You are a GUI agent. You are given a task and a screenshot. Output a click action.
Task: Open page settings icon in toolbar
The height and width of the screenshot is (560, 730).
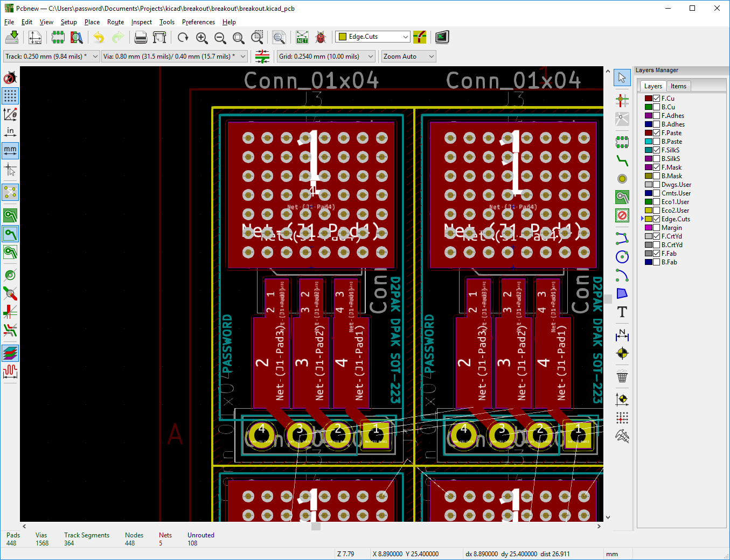click(x=35, y=37)
